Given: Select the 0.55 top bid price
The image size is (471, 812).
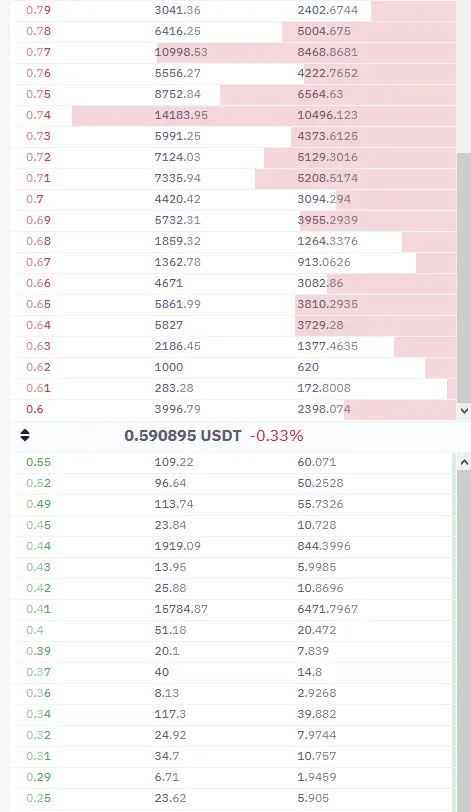Looking at the screenshot, I should coord(38,462).
